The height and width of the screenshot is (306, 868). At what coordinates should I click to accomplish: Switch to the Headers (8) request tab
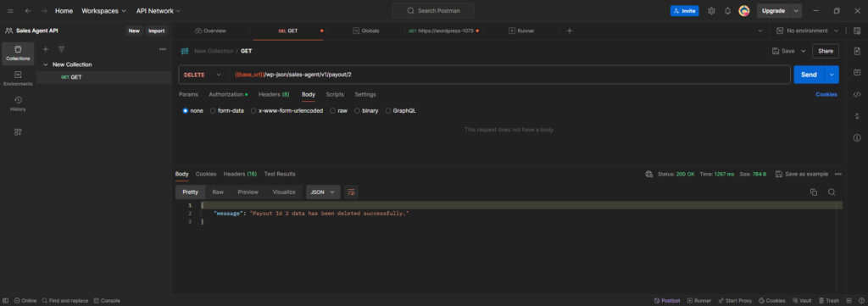274,95
